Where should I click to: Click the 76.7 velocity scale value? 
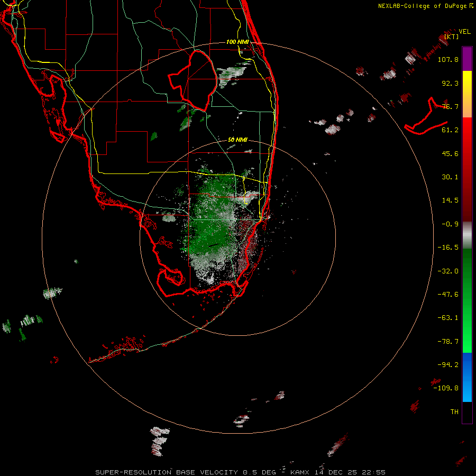click(x=450, y=106)
